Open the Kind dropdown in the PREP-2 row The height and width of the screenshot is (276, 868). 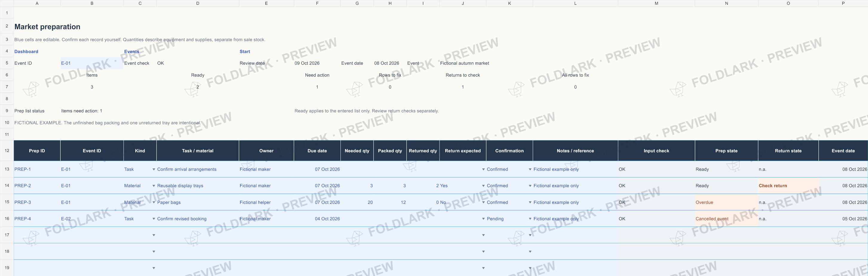click(154, 186)
